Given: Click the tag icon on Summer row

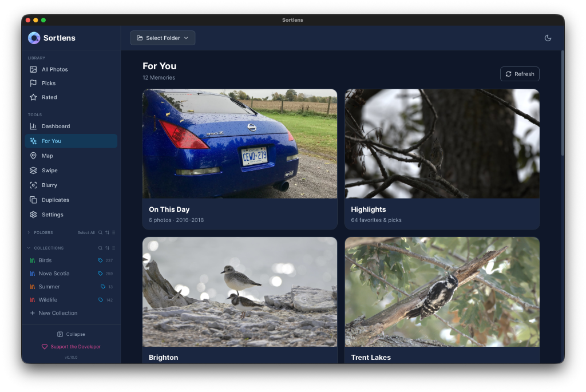Looking at the screenshot, I should coord(103,287).
